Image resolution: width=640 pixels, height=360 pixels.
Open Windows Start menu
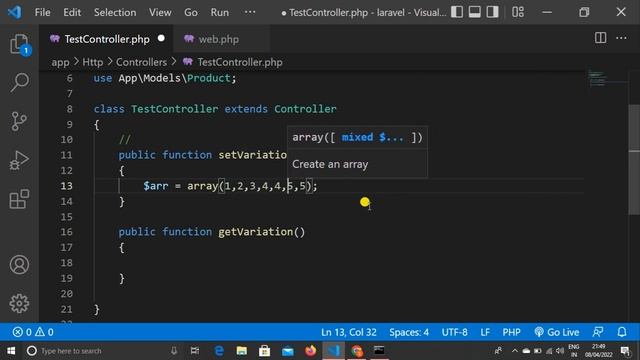pos(11,351)
